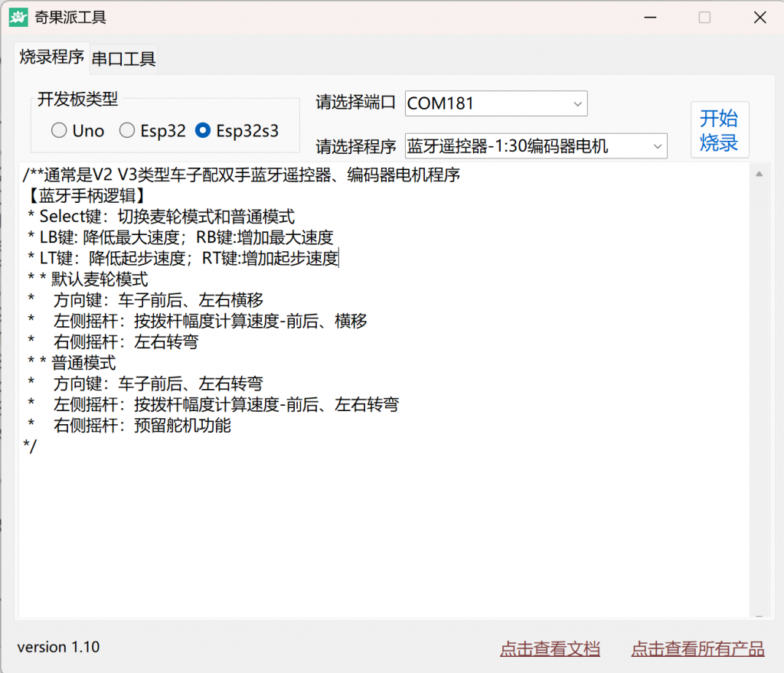This screenshot has width=784, height=673.
Task: Open the program selection dropdown arrow
Action: click(x=657, y=145)
